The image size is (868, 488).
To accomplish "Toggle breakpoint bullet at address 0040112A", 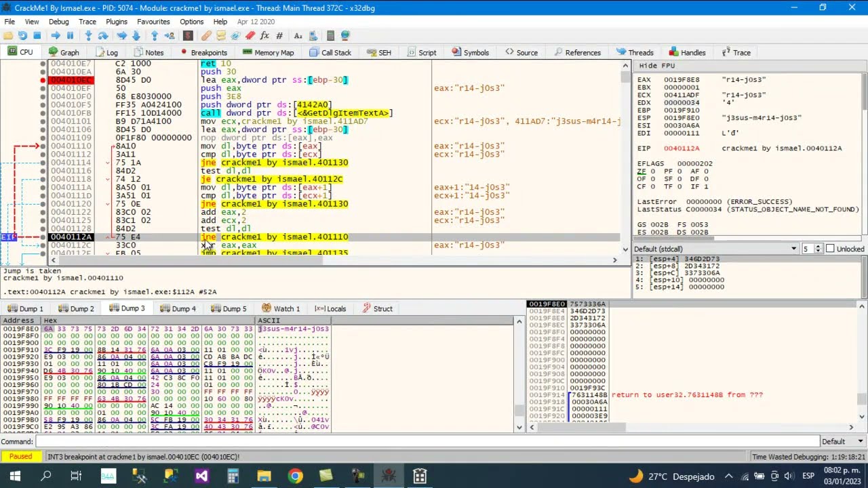I will 43,237.
